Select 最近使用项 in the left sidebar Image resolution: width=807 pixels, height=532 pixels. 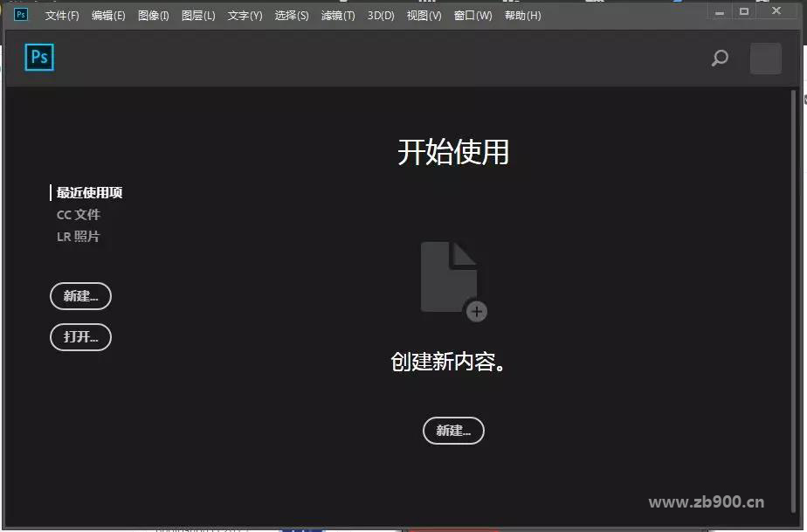click(x=89, y=193)
